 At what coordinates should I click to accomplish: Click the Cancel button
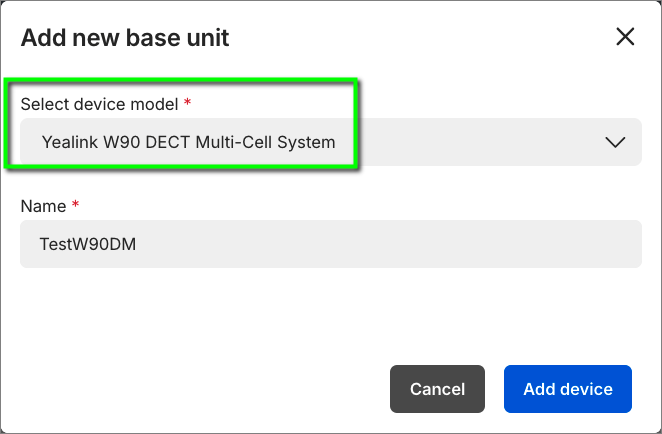(437, 389)
